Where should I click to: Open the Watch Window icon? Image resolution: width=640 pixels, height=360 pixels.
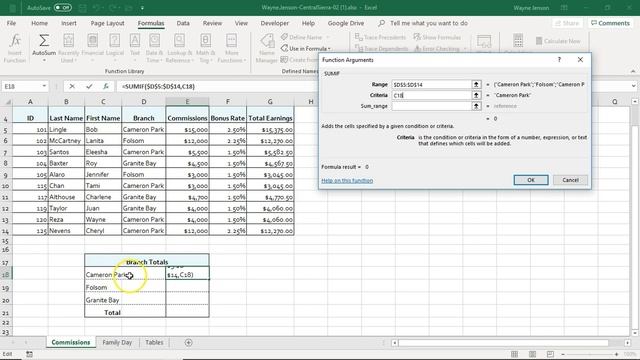[484, 42]
